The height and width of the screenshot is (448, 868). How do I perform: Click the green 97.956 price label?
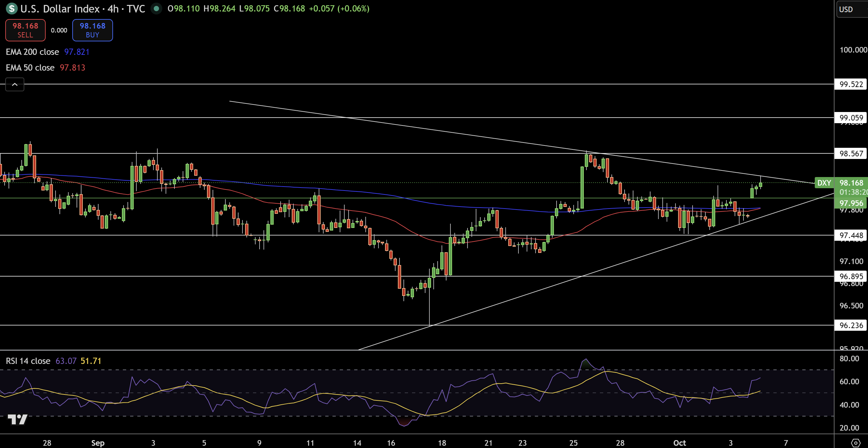(851, 203)
